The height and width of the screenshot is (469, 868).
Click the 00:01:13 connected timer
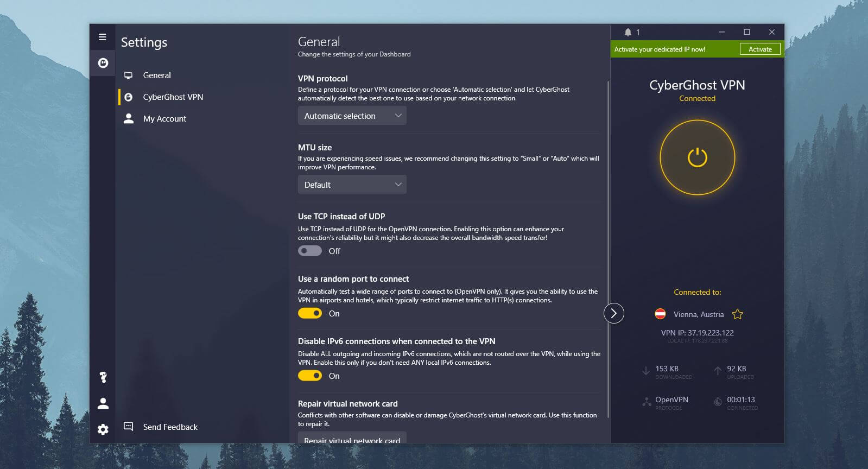click(741, 400)
